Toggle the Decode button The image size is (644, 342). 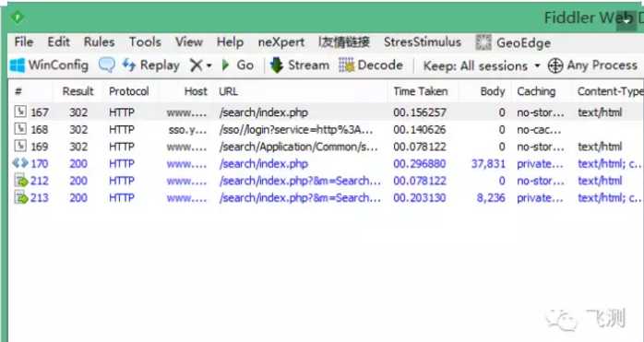pos(371,65)
